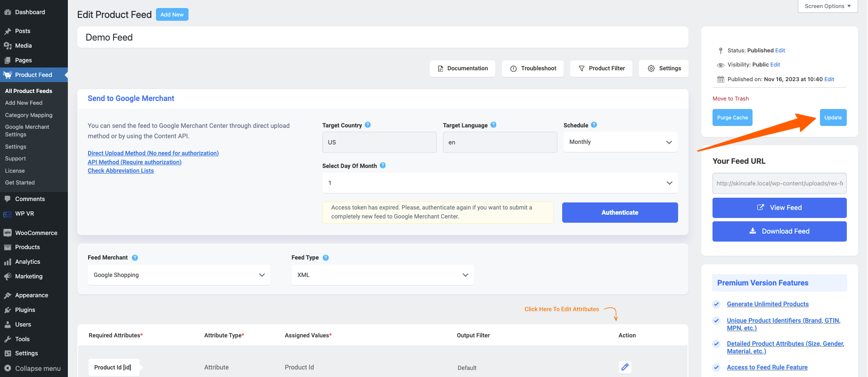Click the Collapse menu arrow icon

point(8,369)
